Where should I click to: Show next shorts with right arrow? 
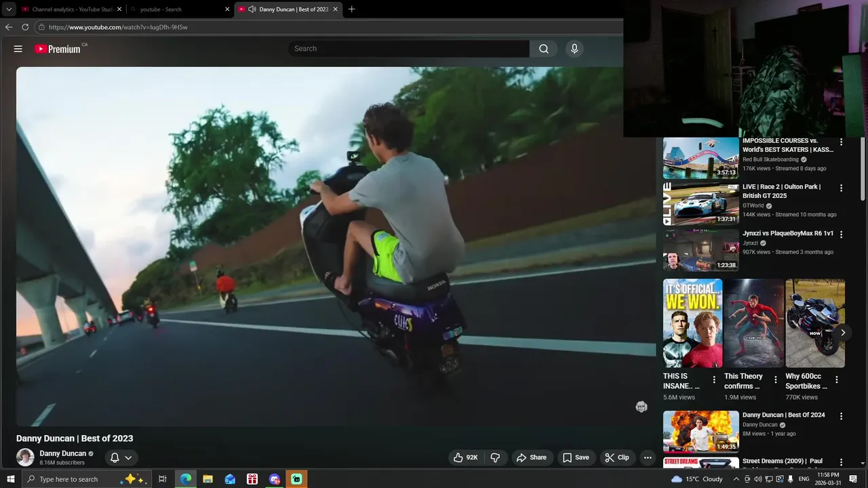843,333
